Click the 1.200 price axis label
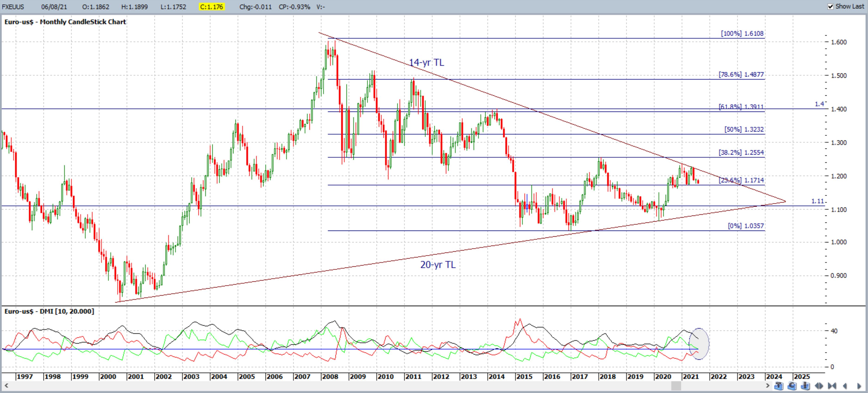868x393 pixels. click(839, 176)
